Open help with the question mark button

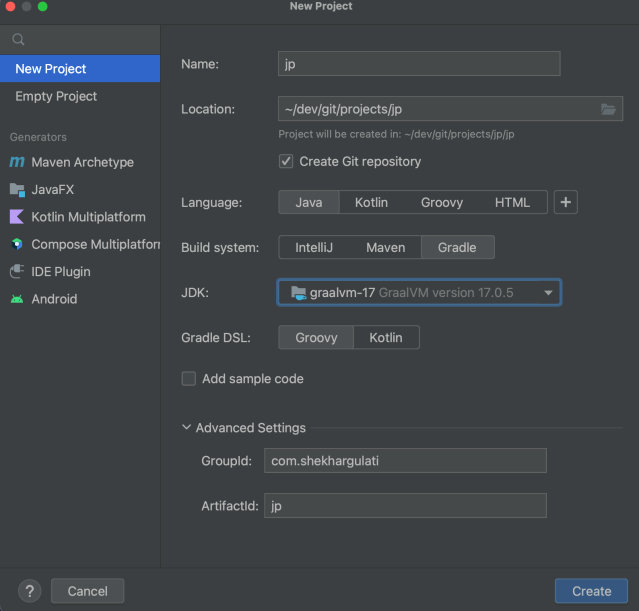[29, 591]
